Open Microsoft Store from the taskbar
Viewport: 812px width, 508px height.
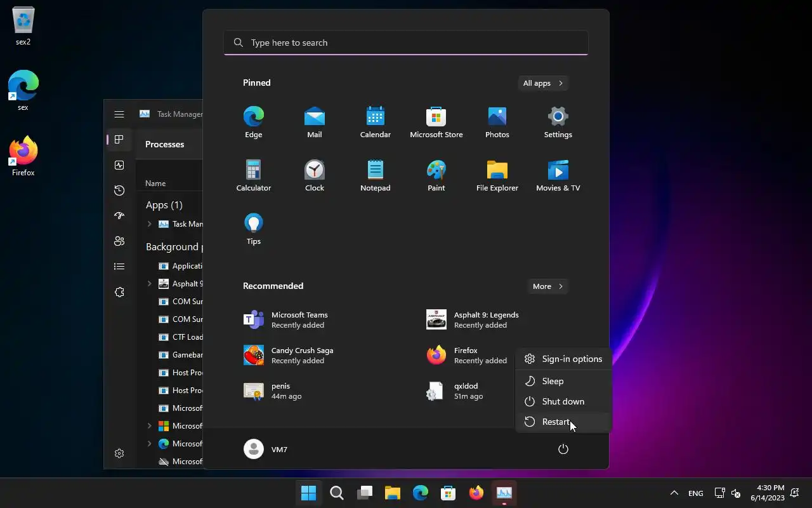449,493
